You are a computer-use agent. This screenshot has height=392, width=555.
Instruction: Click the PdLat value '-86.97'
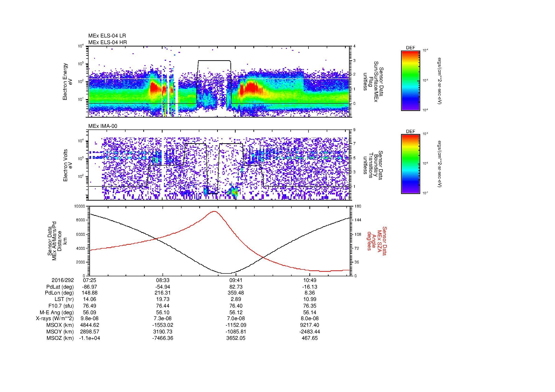point(89,287)
